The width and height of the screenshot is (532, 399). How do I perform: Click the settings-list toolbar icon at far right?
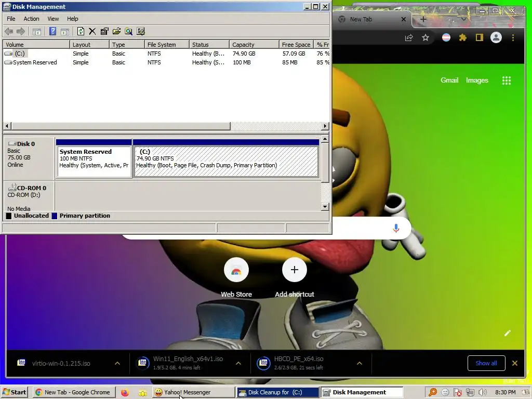pos(141,32)
